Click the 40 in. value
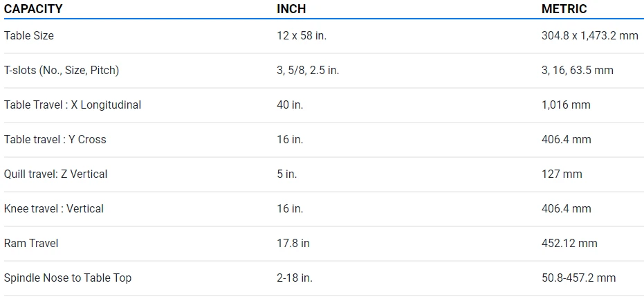Viewport: 644px width, 299px height. point(290,105)
